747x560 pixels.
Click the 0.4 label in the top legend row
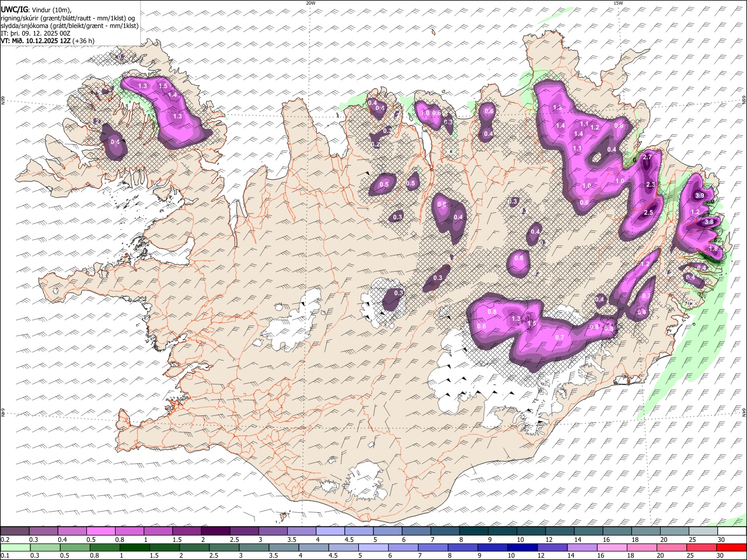pos(62,540)
